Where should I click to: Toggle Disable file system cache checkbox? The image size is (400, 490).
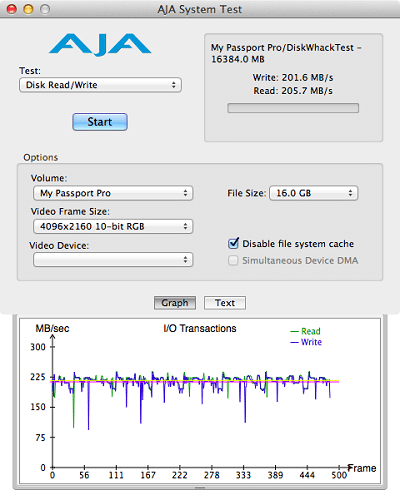point(233,243)
